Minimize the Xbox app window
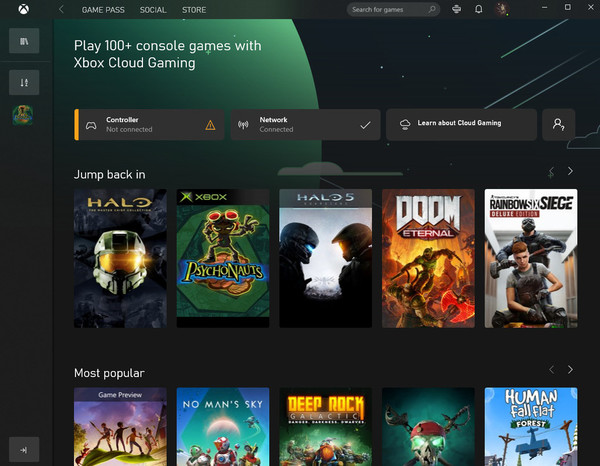This screenshot has height=466, width=600. tap(545, 7)
